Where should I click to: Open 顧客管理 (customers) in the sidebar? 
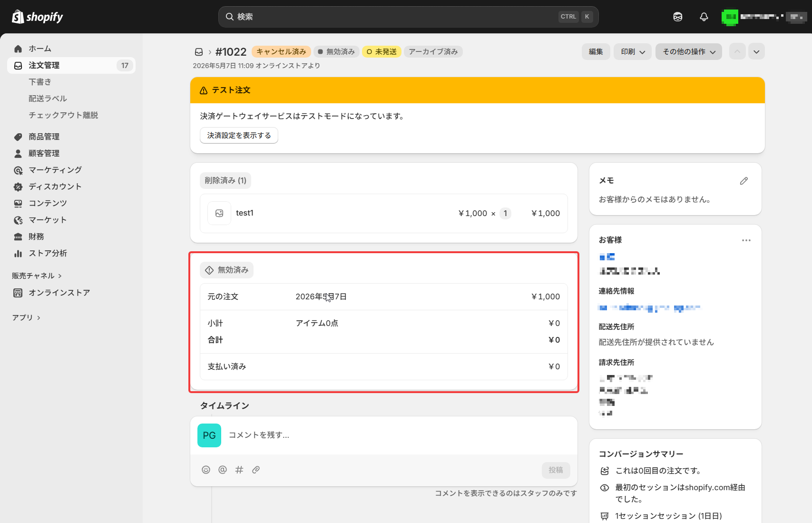[x=71, y=153]
